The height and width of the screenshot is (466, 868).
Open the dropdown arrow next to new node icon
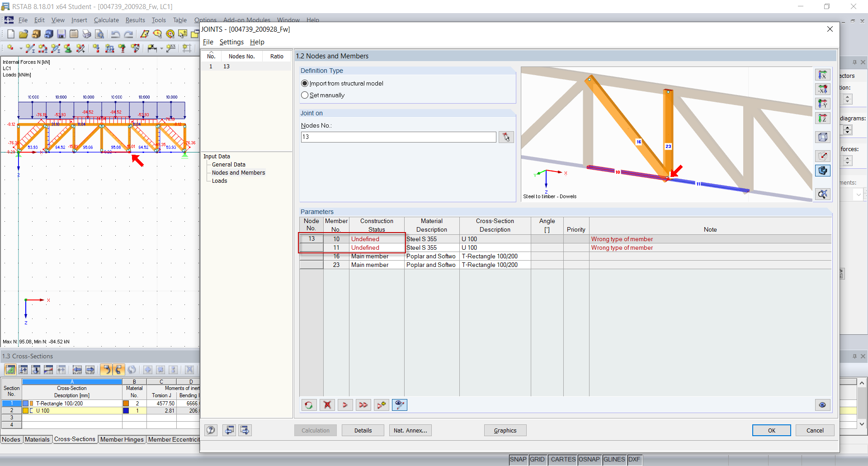(x=20, y=48)
